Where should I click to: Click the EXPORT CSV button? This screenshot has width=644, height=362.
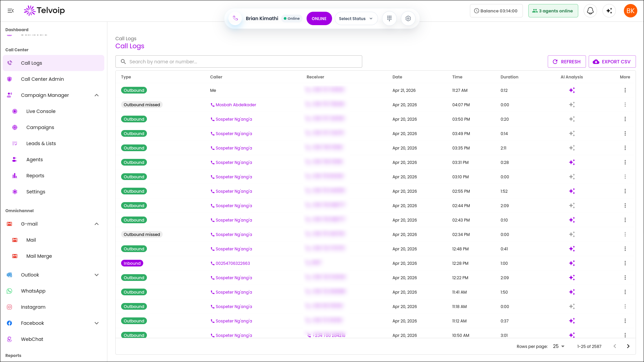pyautogui.click(x=612, y=62)
